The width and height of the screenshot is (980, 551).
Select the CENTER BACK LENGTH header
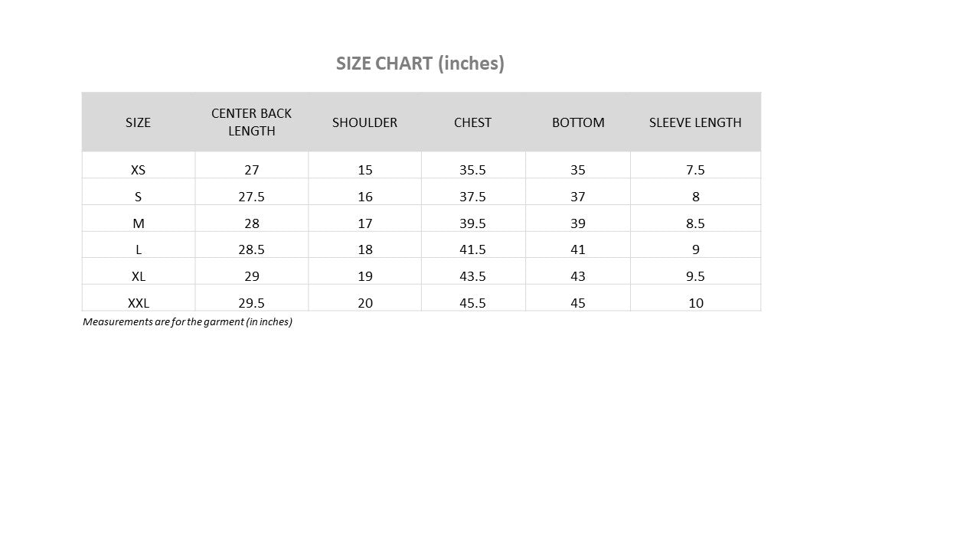[252, 122]
